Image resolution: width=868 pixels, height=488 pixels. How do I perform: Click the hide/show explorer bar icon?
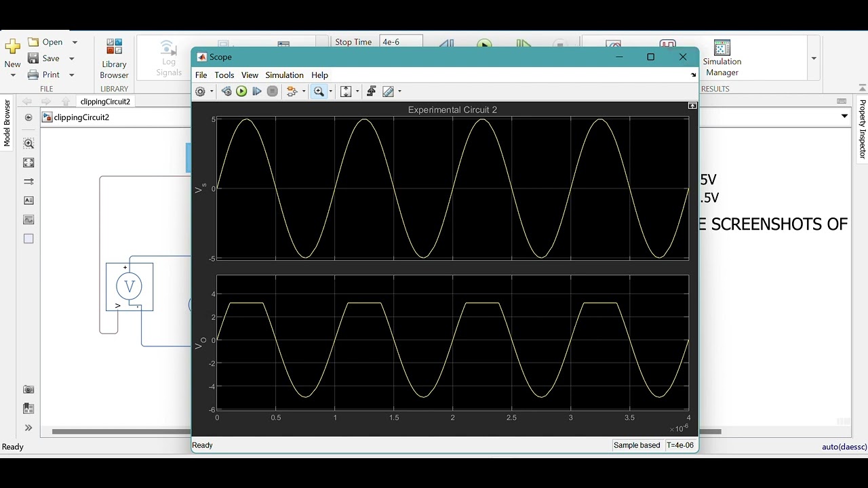(x=28, y=117)
